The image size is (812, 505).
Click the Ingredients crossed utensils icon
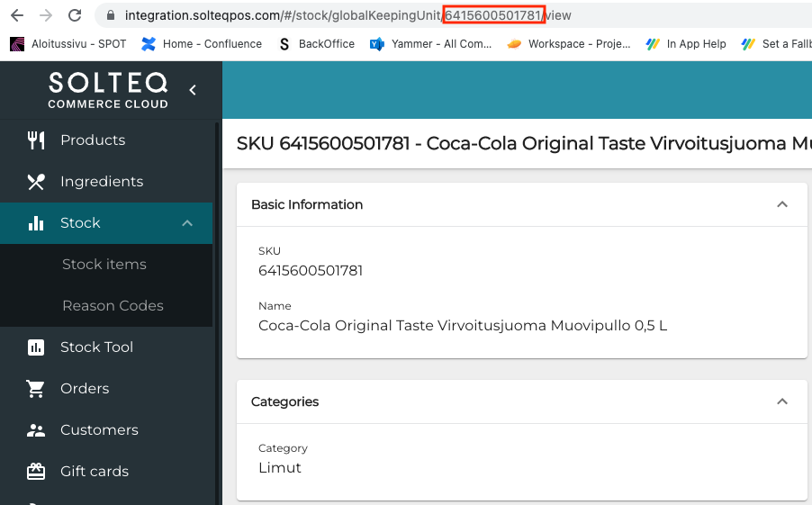tap(36, 182)
